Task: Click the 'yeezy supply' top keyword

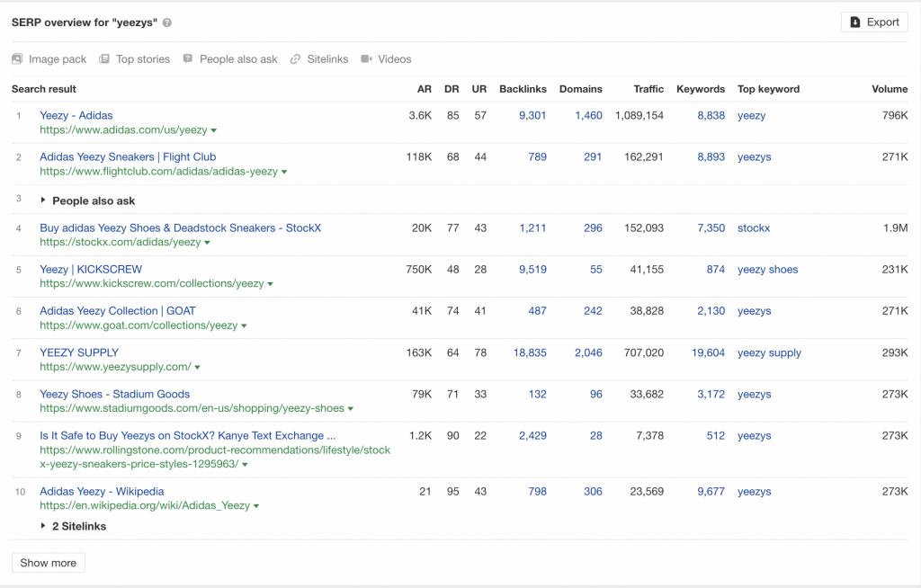Action: click(770, 352)
